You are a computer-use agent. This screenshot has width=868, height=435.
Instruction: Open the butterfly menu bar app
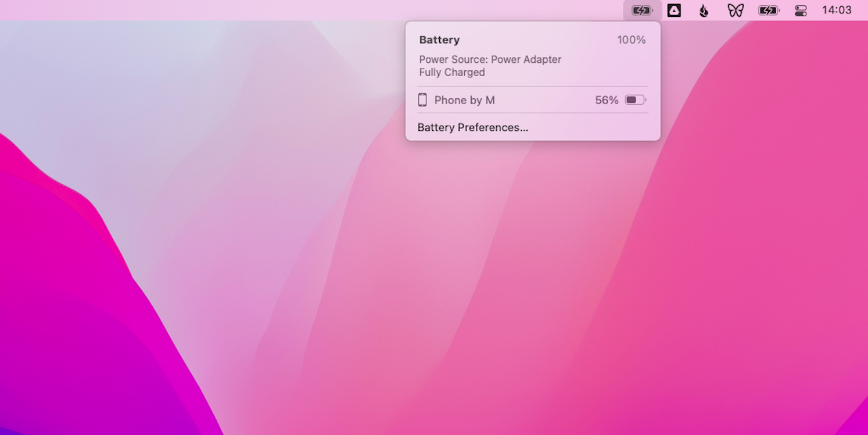pyautogui.click(x=736, y=10)
